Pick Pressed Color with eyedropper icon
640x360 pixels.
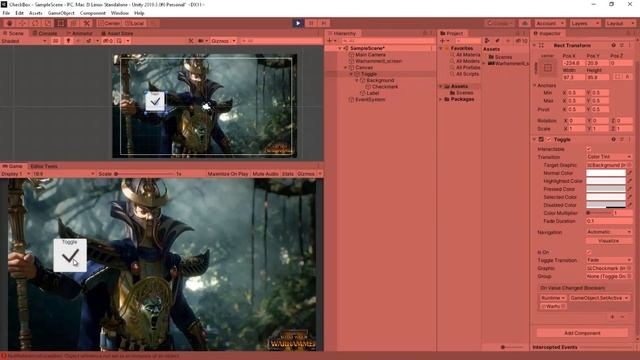pyautogui.click(x=630, y=189)
